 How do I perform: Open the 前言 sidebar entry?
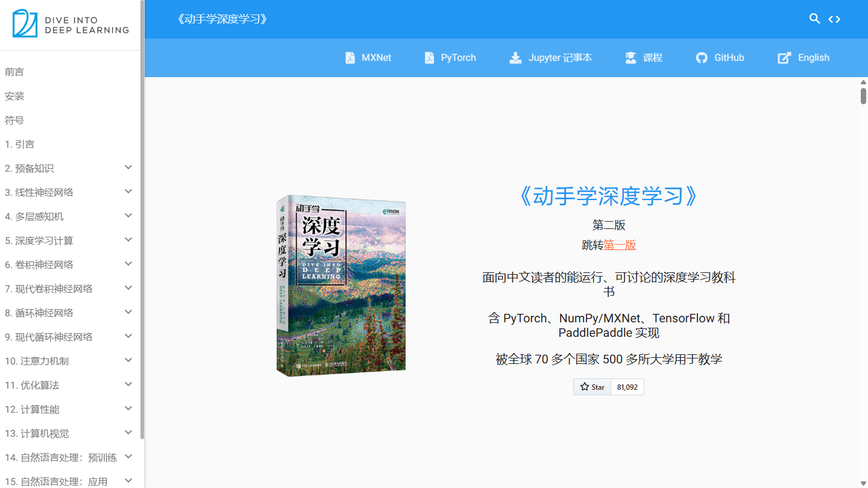(x=14, y=72)
